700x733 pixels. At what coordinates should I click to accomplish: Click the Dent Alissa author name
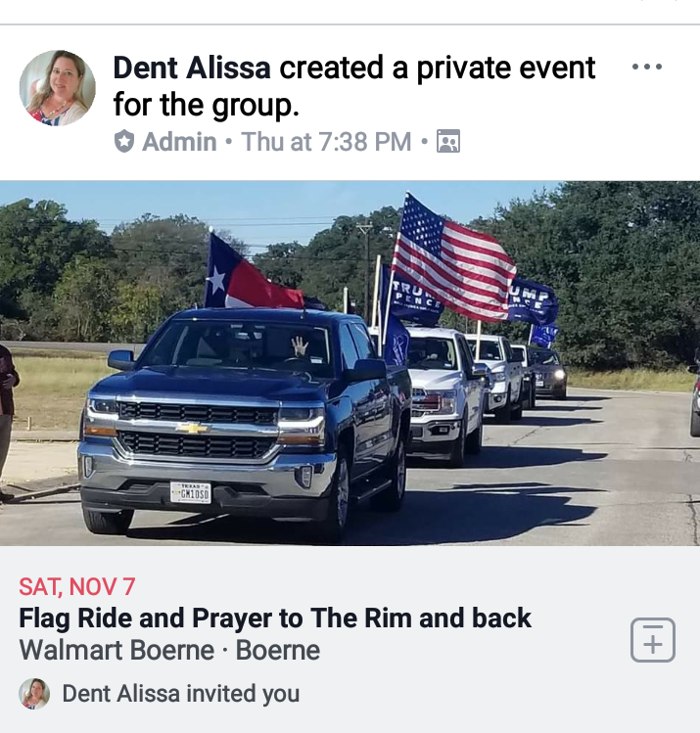click(x=192, y=68)
